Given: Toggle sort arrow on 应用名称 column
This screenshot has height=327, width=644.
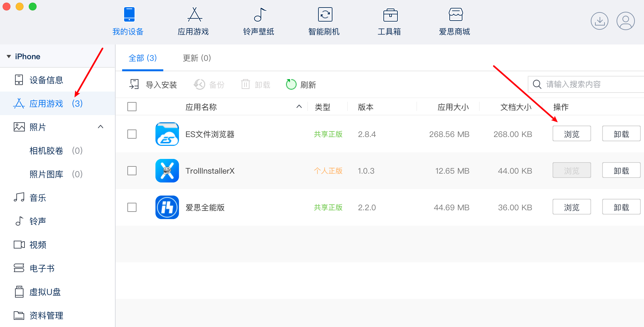Looking at the screenshot, I should tap(299, 106).
